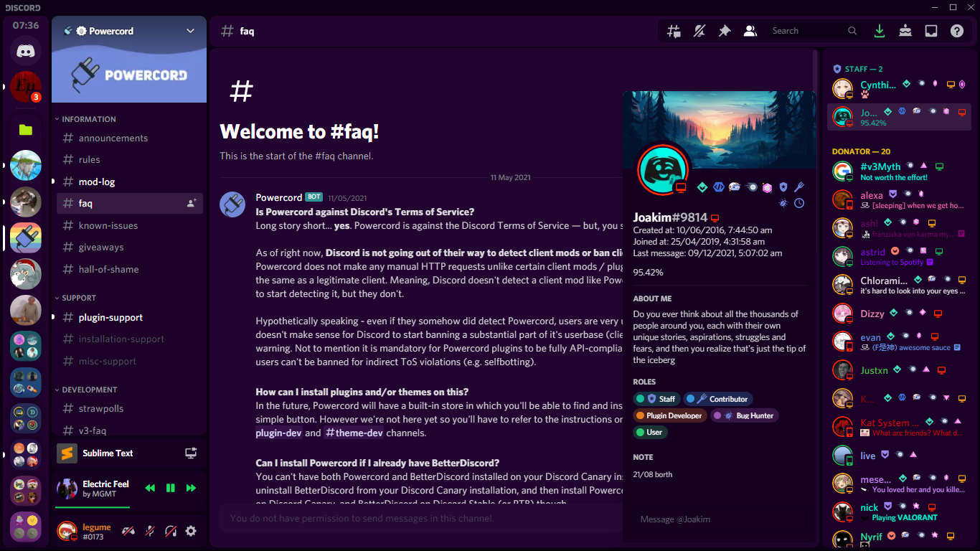Click the Powercord bot avatar in chat
The width and height of the screenshot is (980, 551).
point(233,205)
